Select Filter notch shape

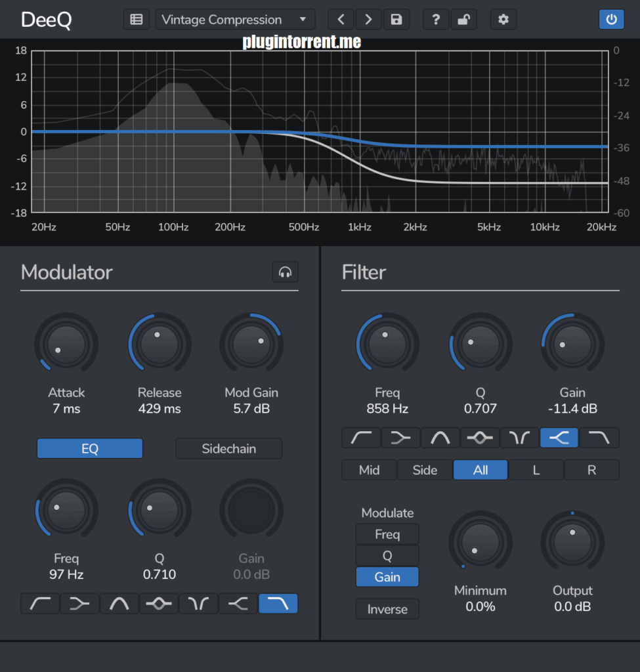[519, 438]
